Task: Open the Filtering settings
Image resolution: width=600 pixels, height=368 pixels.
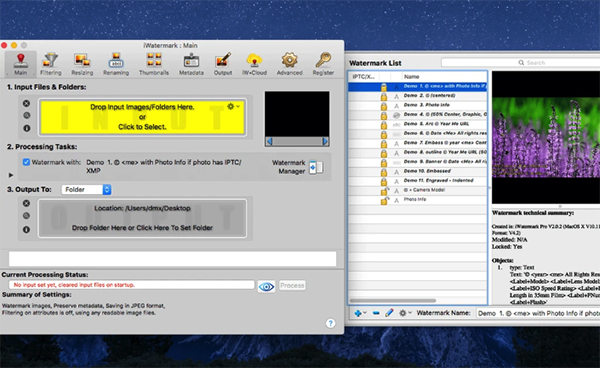Action: coord(51,64)
